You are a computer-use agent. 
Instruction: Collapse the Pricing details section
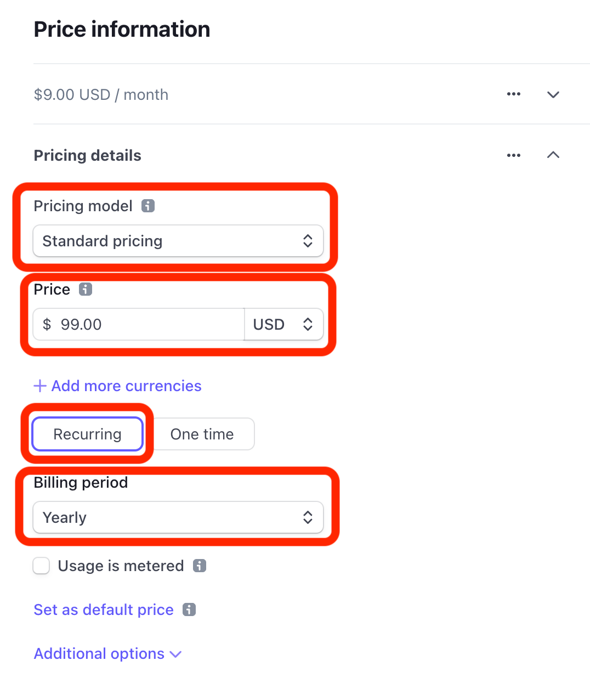[553, 155]
